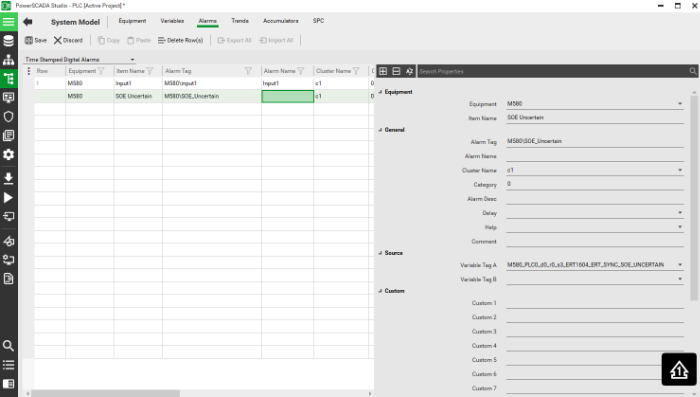
Task: Open the Equipment M580 property dropdown
Action: tap(680, 104)
